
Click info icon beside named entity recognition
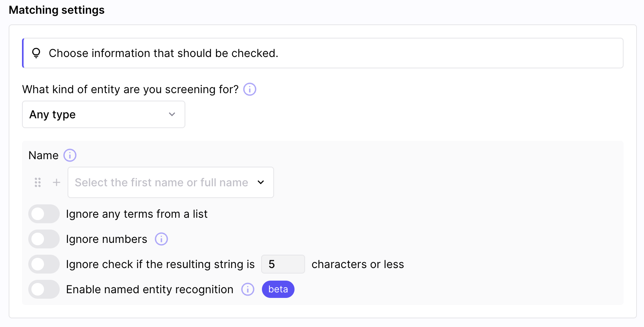coord(248,289)
